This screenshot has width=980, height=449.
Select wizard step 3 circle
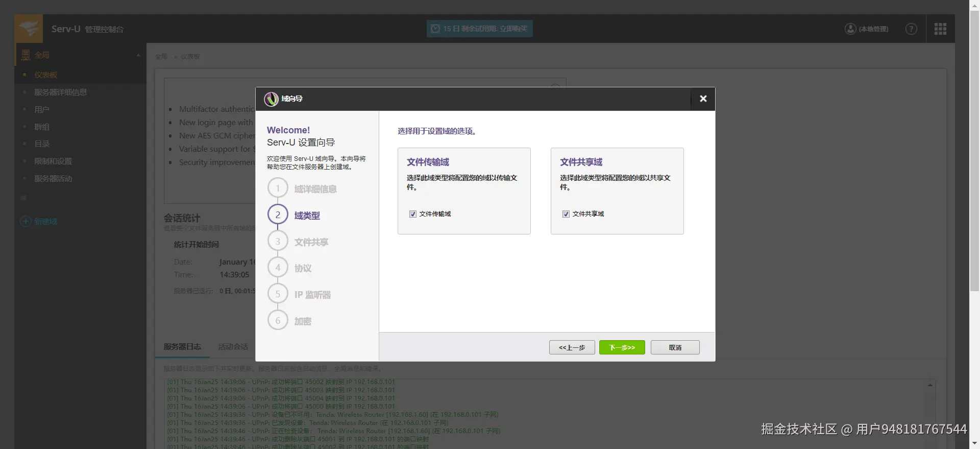coord(278,241)
